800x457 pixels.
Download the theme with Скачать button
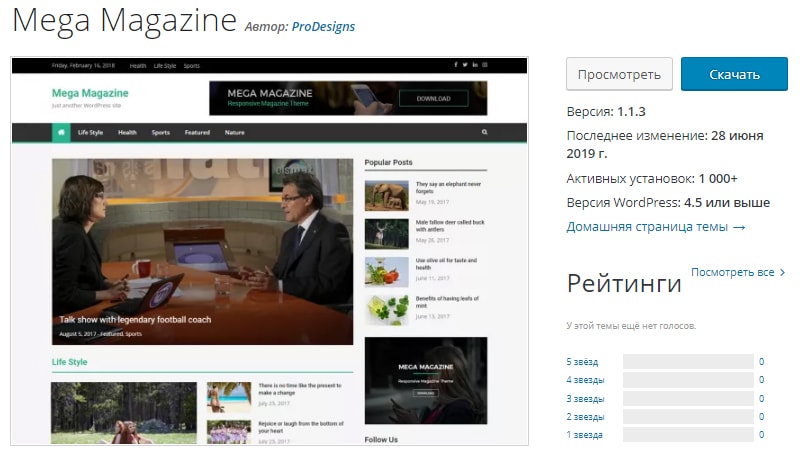point(734,74)
